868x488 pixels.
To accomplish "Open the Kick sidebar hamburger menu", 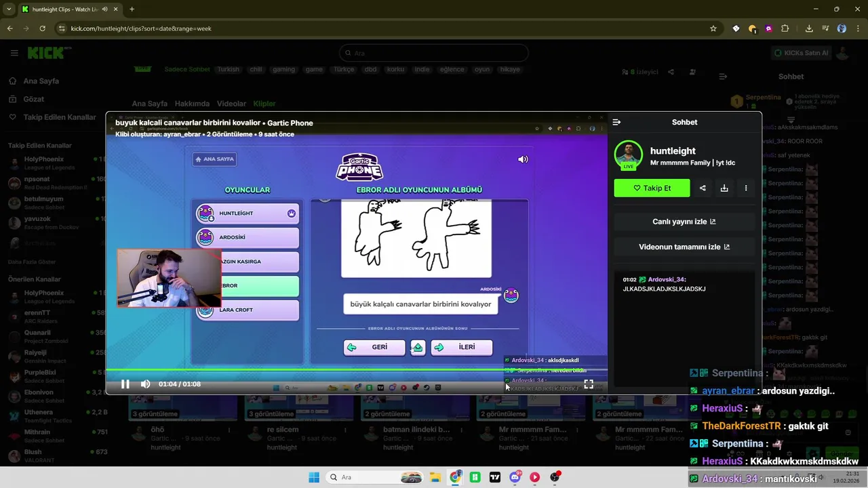I will [x=14, y=53].
